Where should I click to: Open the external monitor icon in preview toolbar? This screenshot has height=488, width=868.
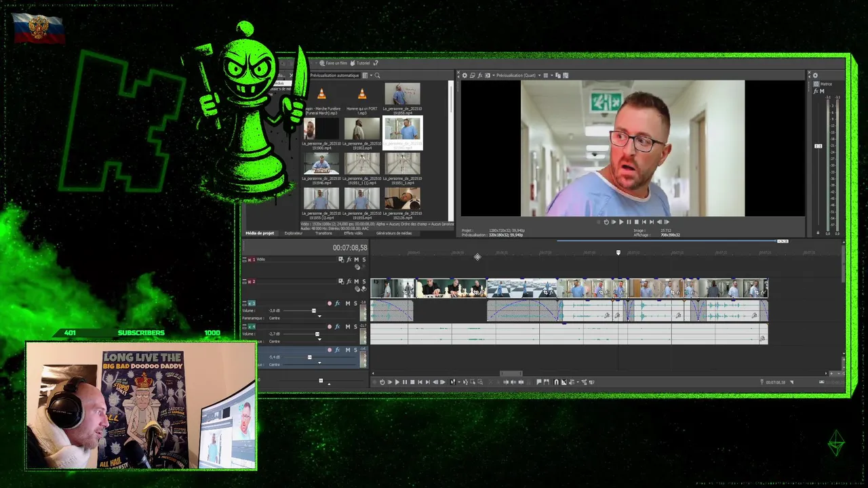[472, 75]
